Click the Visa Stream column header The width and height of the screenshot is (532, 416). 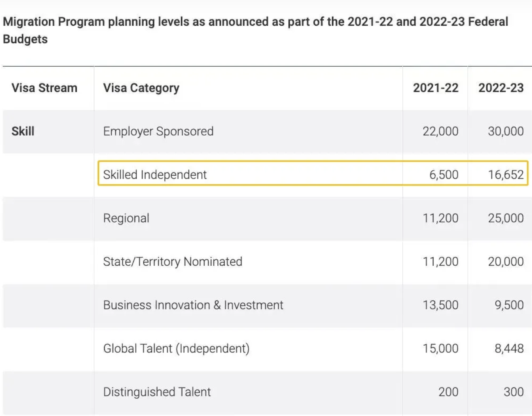(44, 88)
